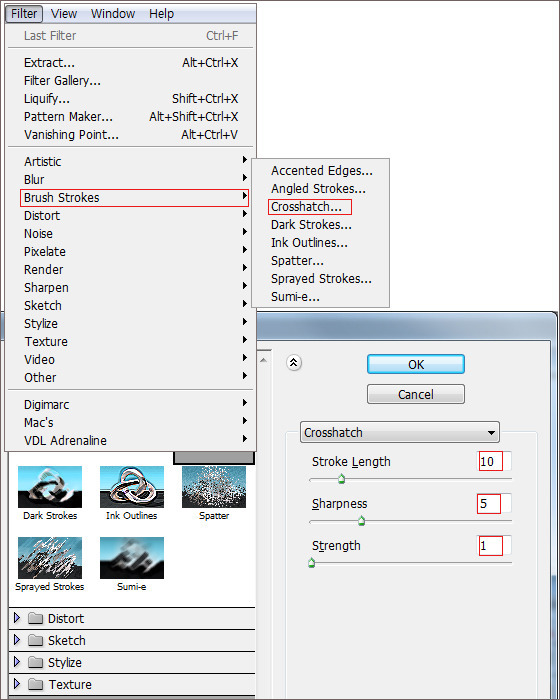Click the OK button

(x=416, y=364)
